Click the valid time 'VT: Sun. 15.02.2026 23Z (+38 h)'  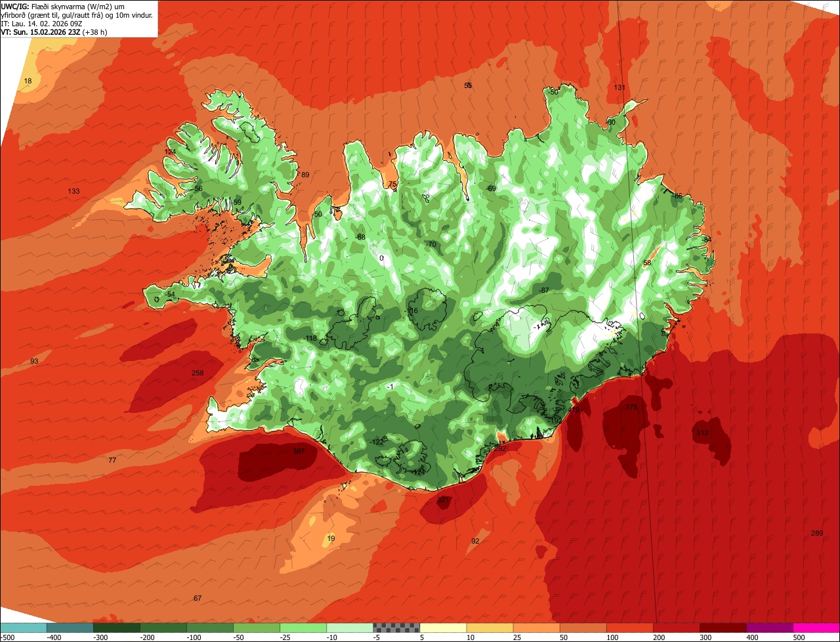[54, 32]
